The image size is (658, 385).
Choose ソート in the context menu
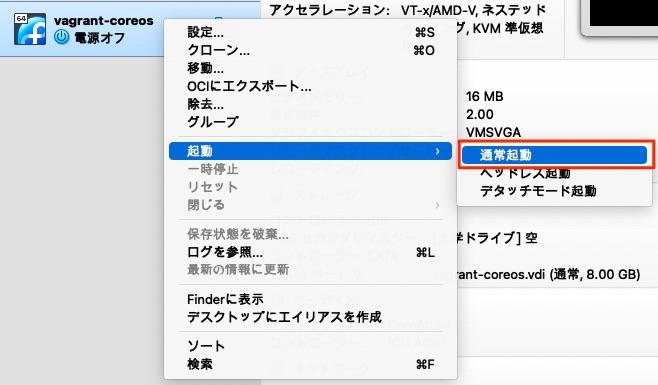click(311, 346)
